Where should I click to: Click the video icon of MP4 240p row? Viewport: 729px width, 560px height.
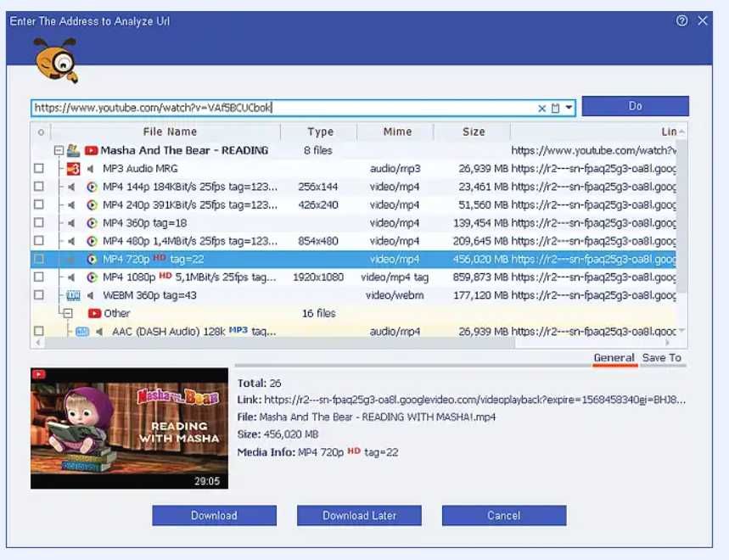[x=92, y=205]
